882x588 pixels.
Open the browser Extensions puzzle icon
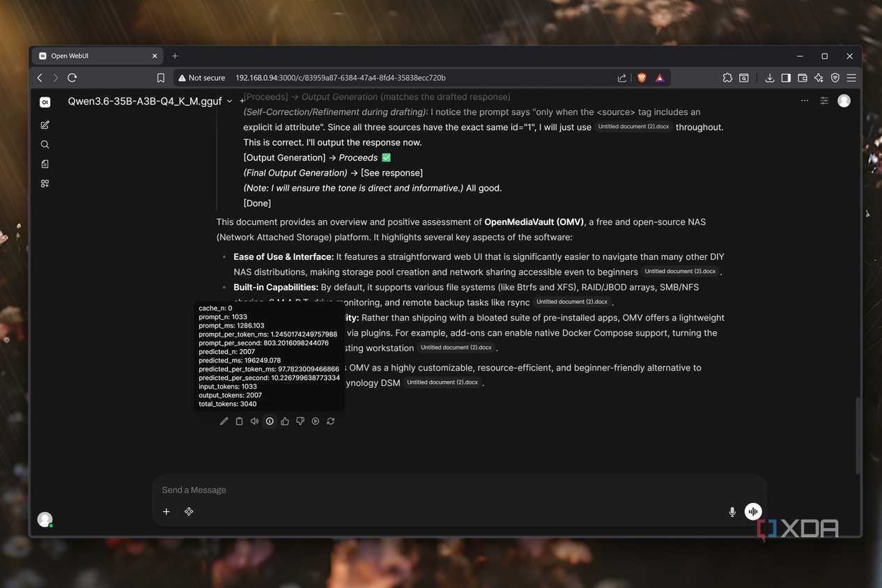point(727,78)
